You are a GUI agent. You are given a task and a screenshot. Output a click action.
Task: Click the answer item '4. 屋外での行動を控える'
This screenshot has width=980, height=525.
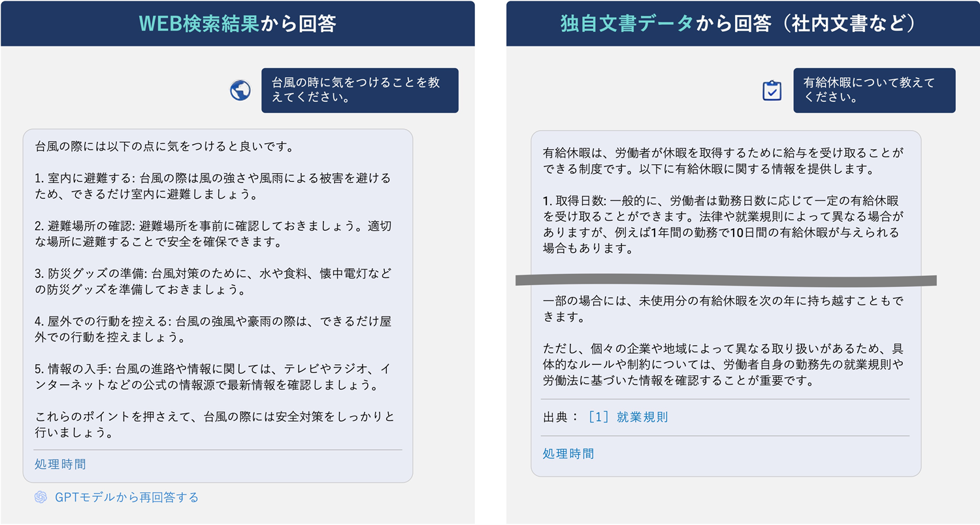pyautogui.click(x=213, y=330)
